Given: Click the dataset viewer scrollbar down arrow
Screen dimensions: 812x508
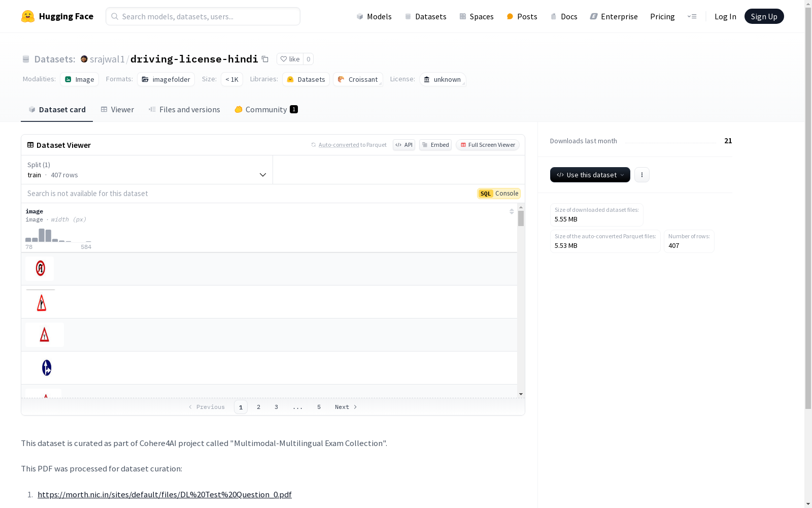Looking at the screenshot, I should click(x=521, y=394).
